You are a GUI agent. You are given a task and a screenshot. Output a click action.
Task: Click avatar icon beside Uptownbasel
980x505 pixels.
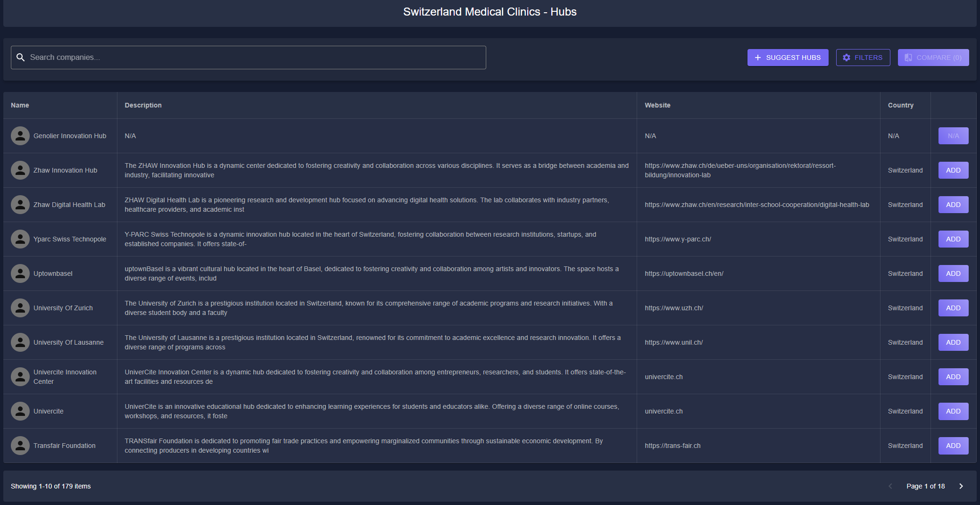point(20,273)
